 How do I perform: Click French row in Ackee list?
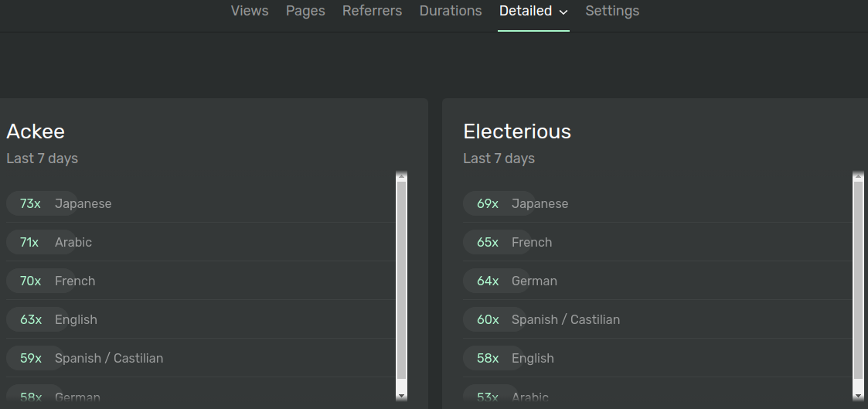tap(201, 281)
